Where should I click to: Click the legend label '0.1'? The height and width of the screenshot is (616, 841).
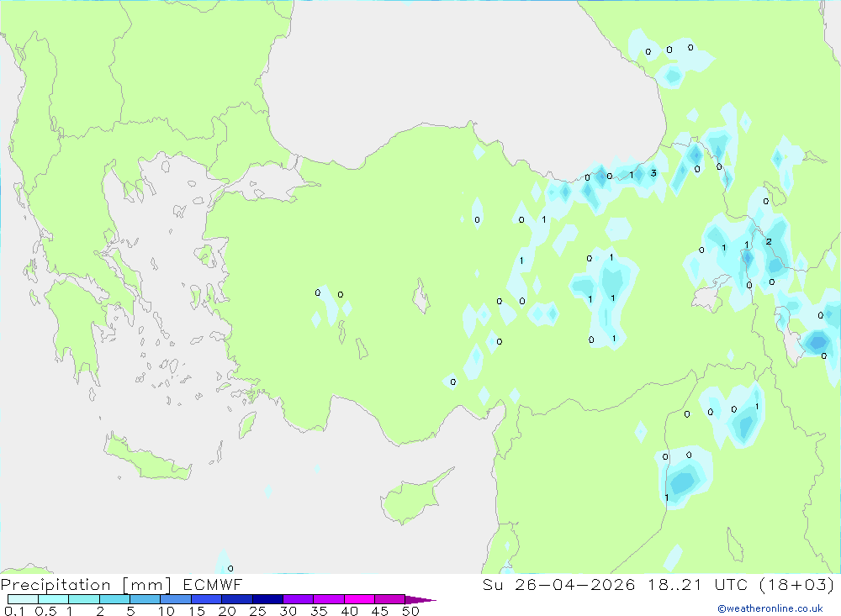click(x=14, y=611)
